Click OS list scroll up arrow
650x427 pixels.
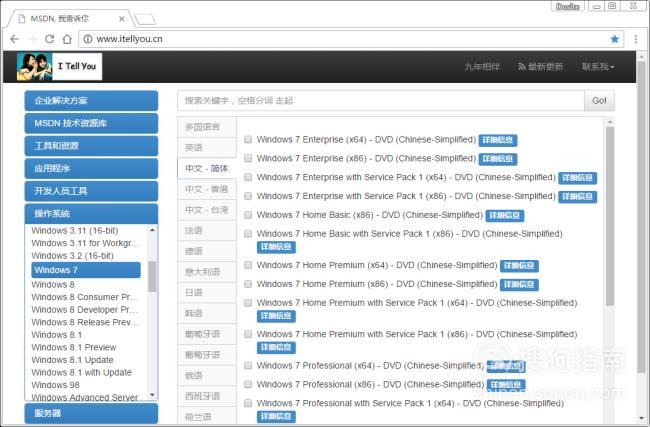152,230
